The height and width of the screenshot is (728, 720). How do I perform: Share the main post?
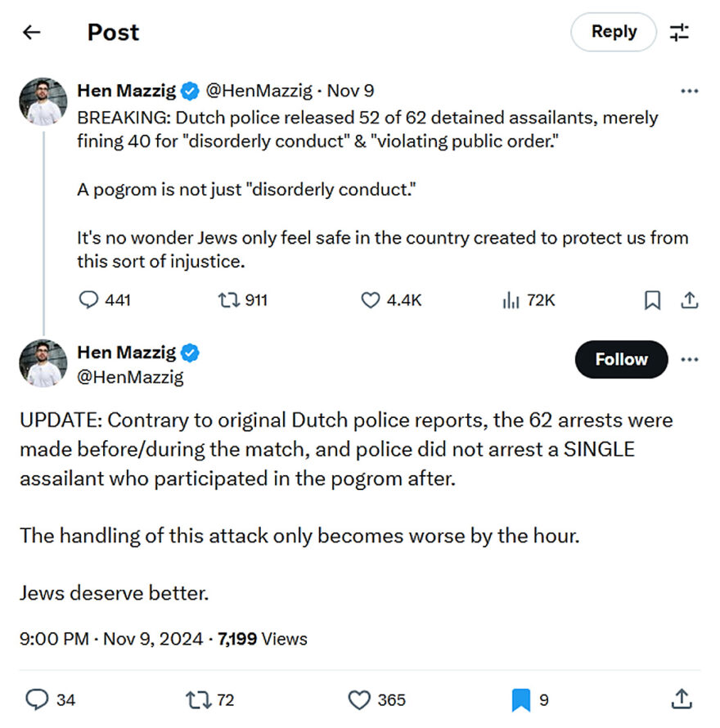pyautogui.click(x=681, y=699)
